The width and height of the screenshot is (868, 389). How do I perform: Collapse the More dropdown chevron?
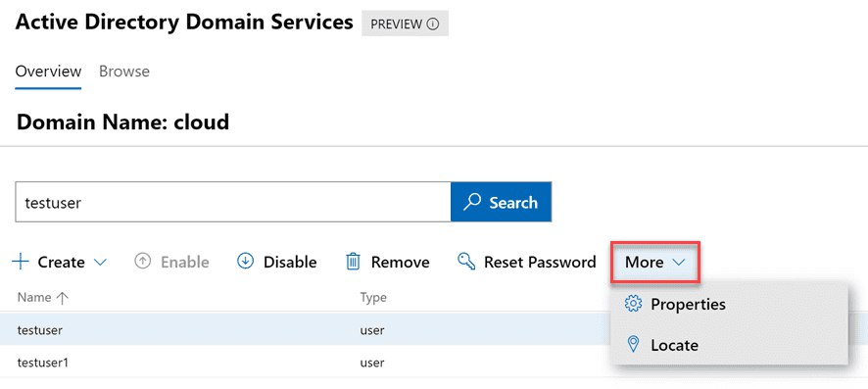coord(679,263)
